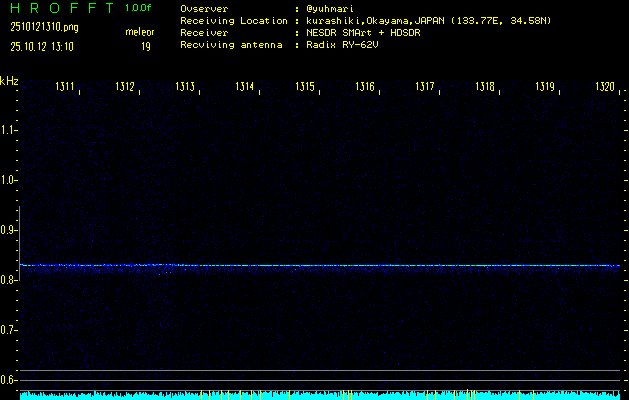This screenshot has height=400, width=629.
Task: Click the 1311 time marker
Action: [x=65, y=87]
